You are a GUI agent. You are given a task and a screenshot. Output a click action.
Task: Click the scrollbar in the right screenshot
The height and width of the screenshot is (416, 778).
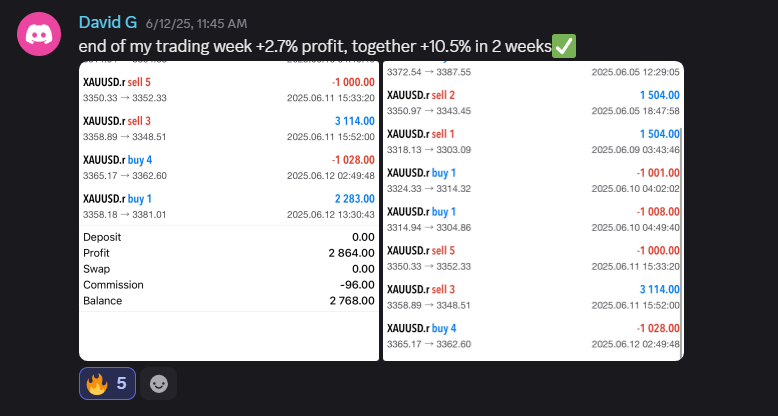(x=682, y=238)
